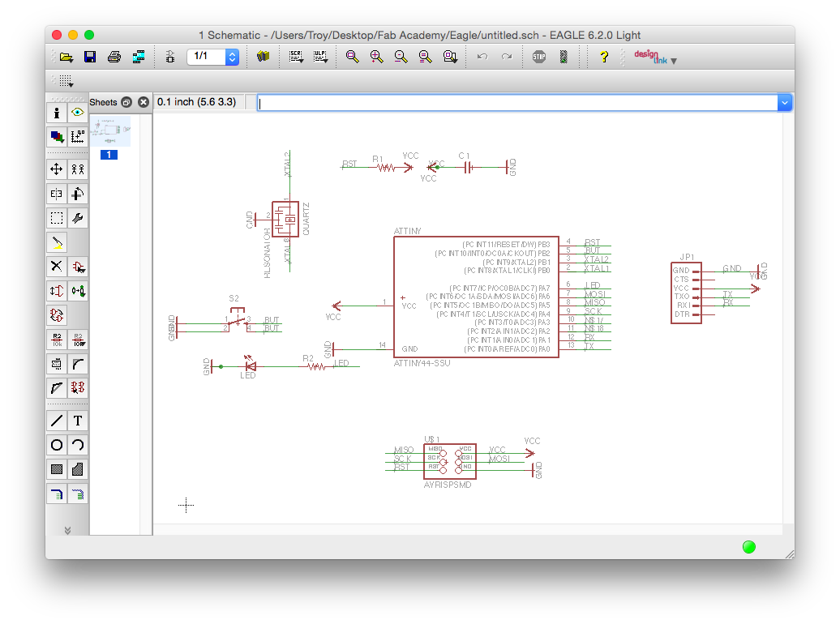The width and height of the screenshot is (840, 624).
Task: Select the Rectangle tool
Action: [57, 469]
